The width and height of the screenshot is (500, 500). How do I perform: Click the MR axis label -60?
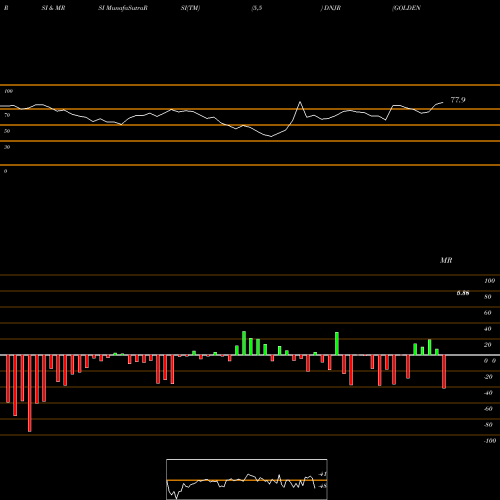488,409
